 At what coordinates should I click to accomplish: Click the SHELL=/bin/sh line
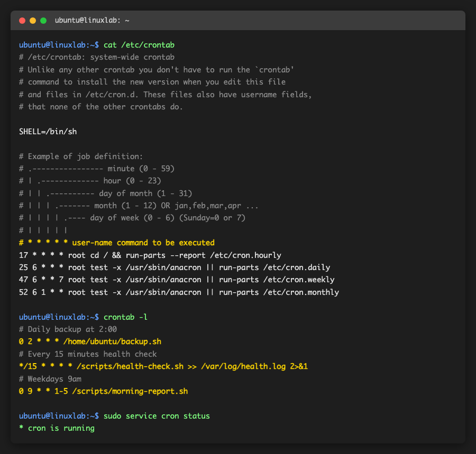click(x=48, y=132)
